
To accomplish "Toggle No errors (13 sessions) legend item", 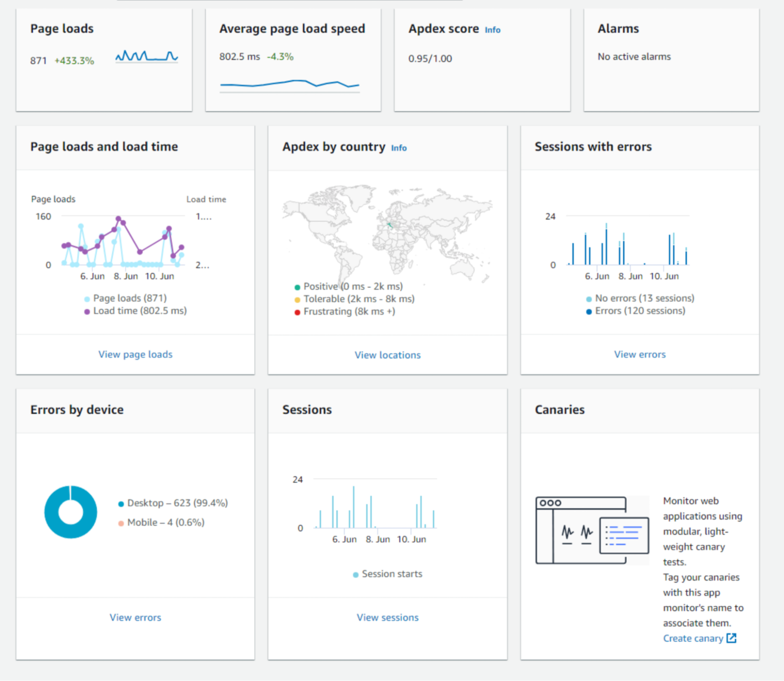I will [x=644, y=298].
